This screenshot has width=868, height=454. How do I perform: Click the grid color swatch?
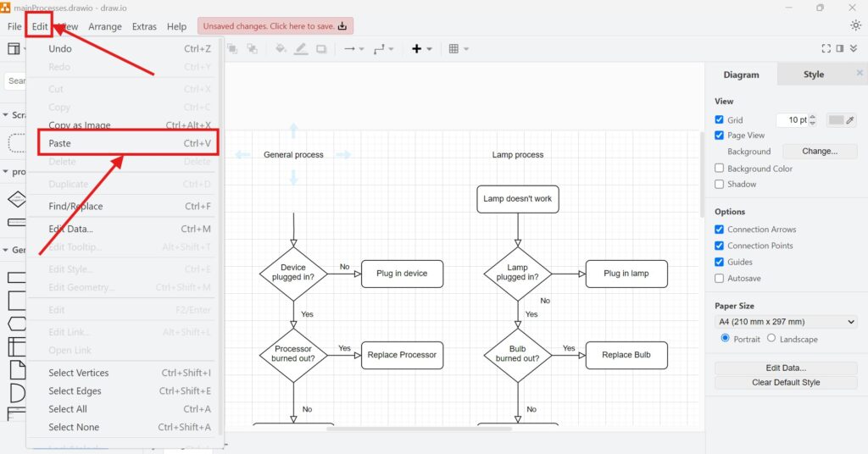(836, 120)
